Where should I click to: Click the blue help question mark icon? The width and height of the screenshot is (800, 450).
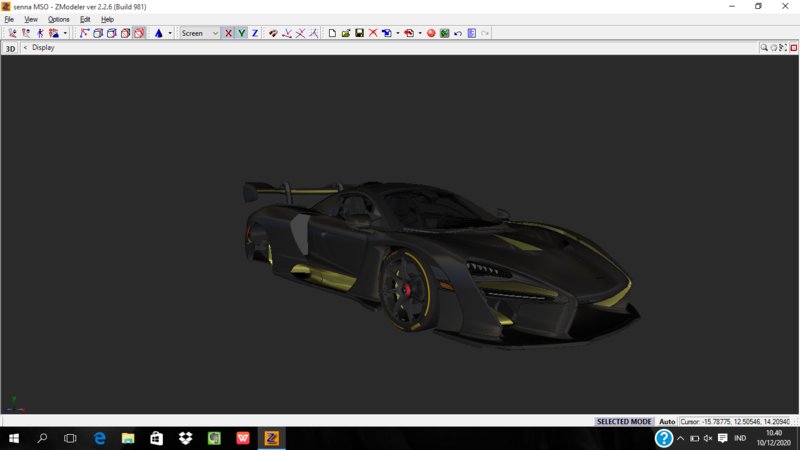[664, 438]
